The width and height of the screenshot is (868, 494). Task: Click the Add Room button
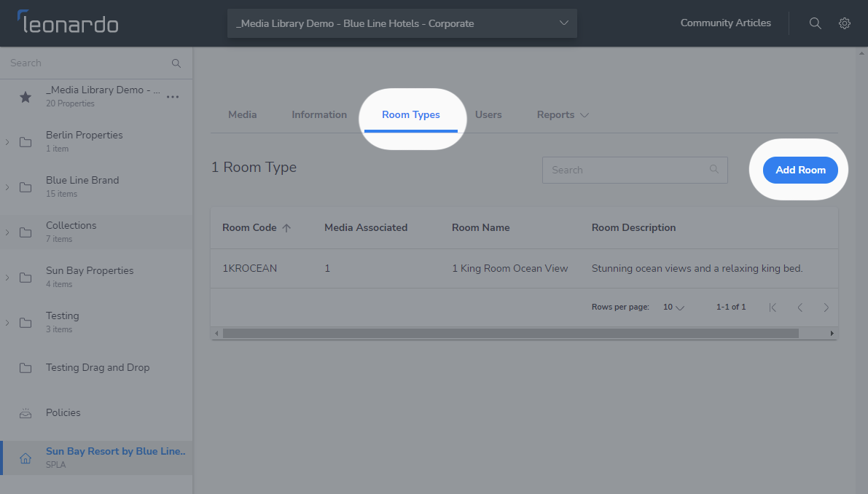coord(800,170)
